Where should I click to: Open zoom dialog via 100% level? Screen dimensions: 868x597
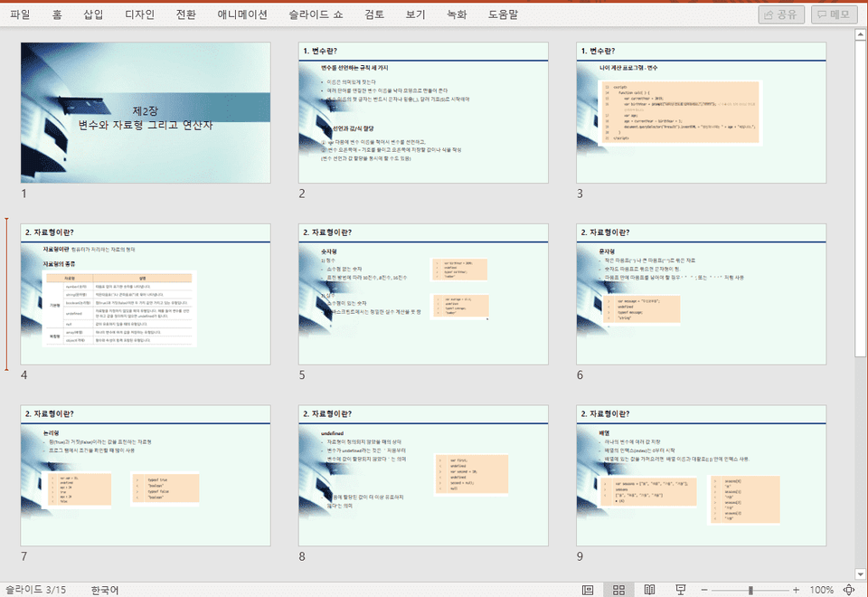(x=822, y=591)
